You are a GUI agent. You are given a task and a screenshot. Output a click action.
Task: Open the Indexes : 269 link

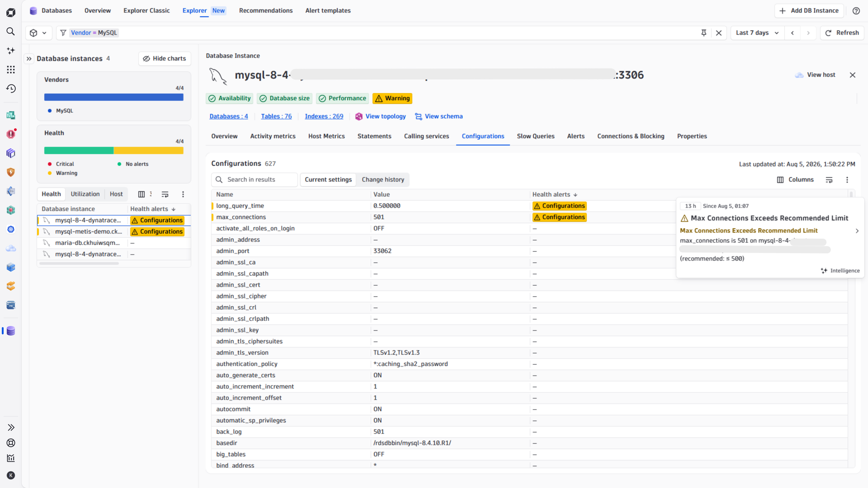tap(324, 116)
